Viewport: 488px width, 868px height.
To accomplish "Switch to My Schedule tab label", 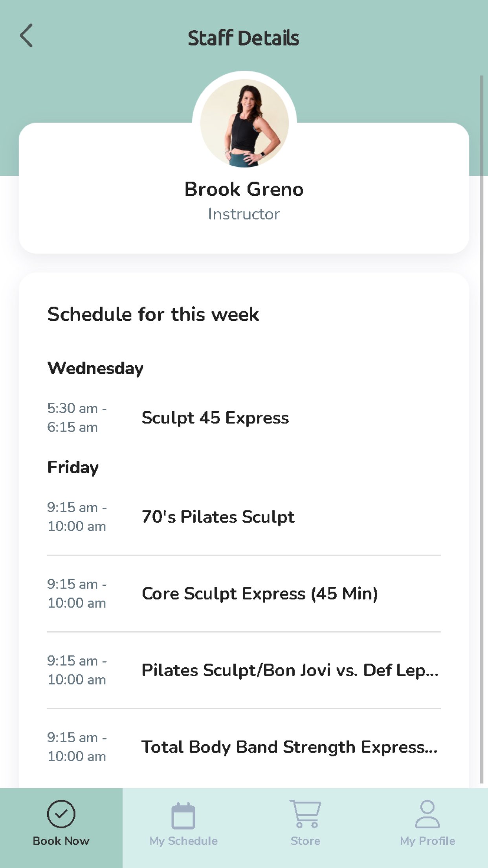I will [x=183, y=841].
